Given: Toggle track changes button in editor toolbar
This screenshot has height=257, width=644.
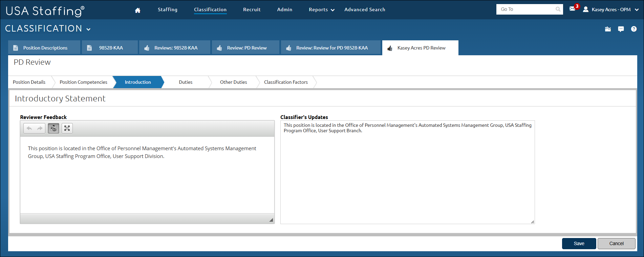Looking at the screenshot, I should (53, 128).
